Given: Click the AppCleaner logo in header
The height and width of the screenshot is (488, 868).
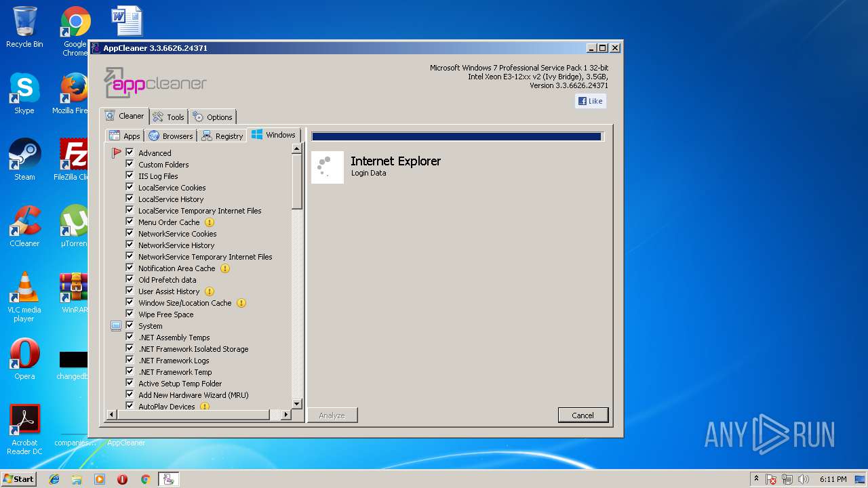Looking at the screenshot, I should click(x=155, y=83).
